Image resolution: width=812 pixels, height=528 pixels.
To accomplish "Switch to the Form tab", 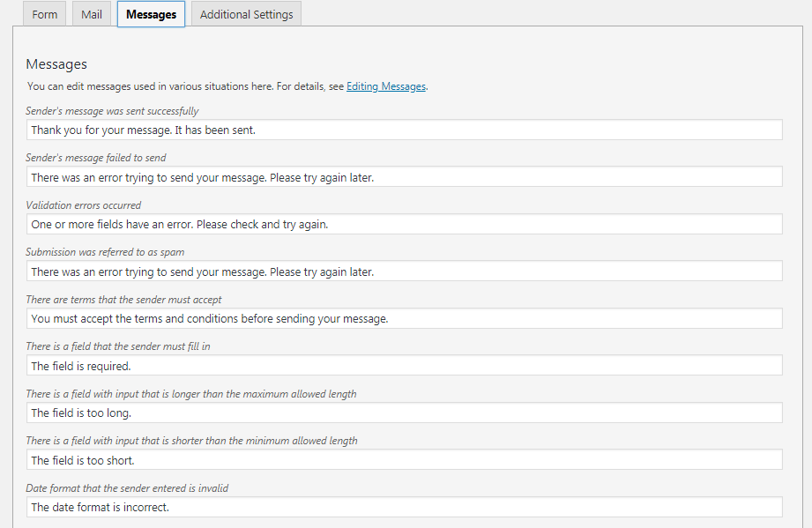I will [x=45, y=14].
